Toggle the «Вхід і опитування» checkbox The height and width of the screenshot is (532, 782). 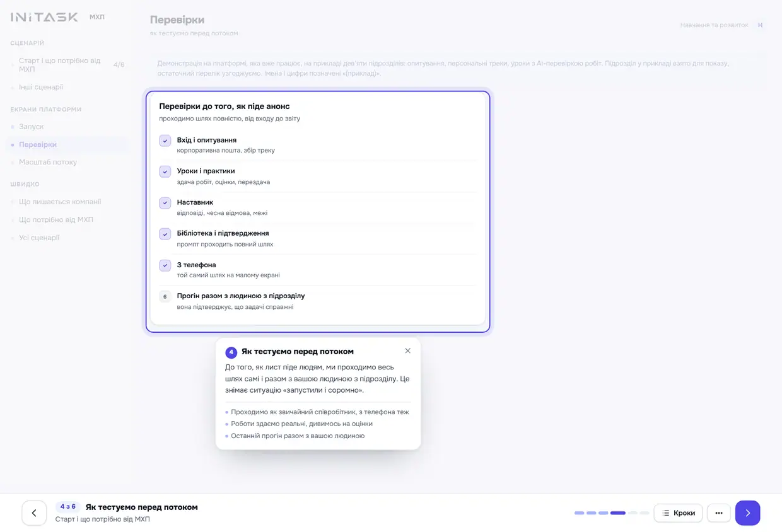click(x=165, y=141)
